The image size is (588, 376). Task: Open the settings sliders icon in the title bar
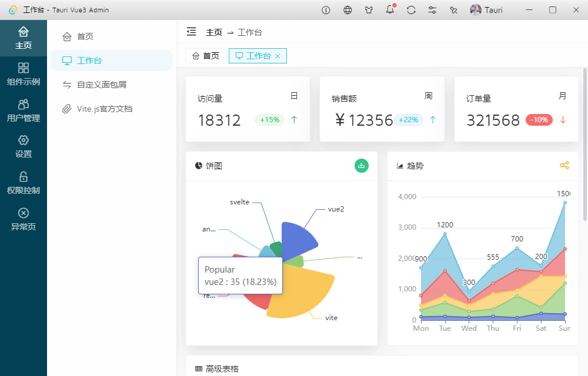[x=432, y=10]
